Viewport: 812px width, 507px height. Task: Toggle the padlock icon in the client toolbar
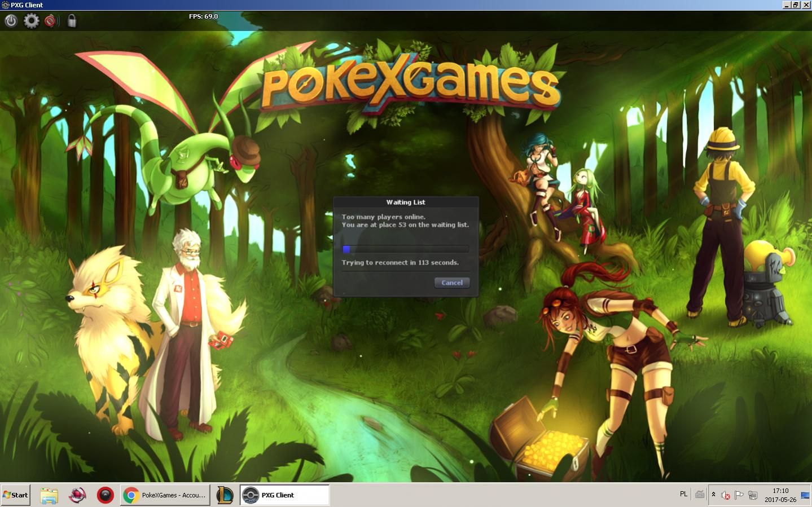pyautogui.click(x=72, y=21)
